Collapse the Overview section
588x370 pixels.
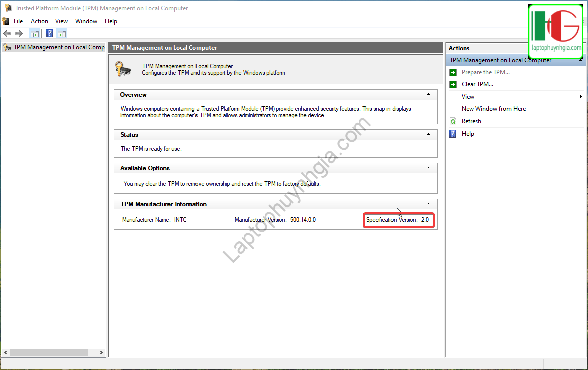pos(428,94)
